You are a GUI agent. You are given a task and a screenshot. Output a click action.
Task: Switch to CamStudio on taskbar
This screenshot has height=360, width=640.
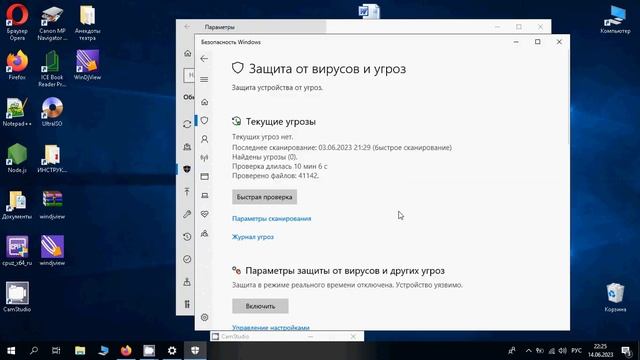coord(149,351)
